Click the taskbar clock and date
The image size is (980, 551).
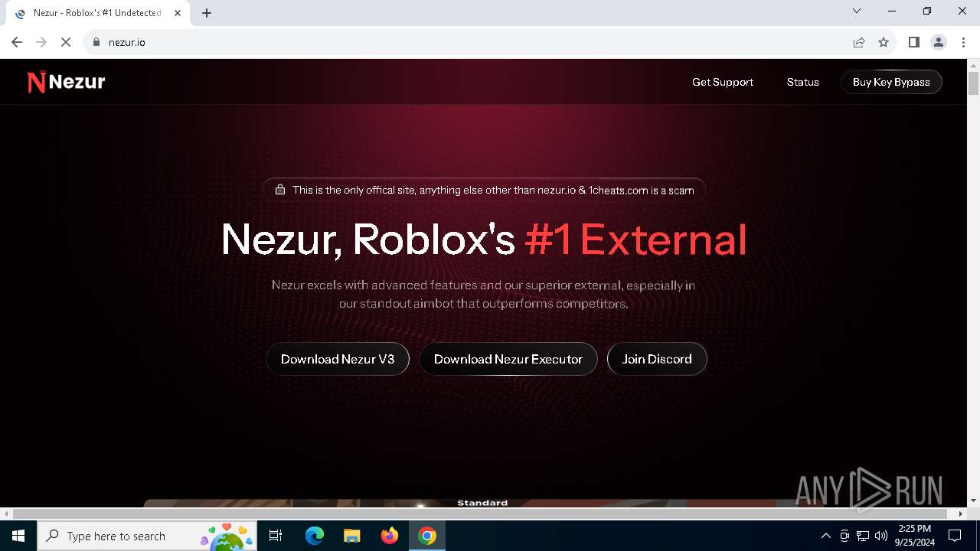click(915, 536)
